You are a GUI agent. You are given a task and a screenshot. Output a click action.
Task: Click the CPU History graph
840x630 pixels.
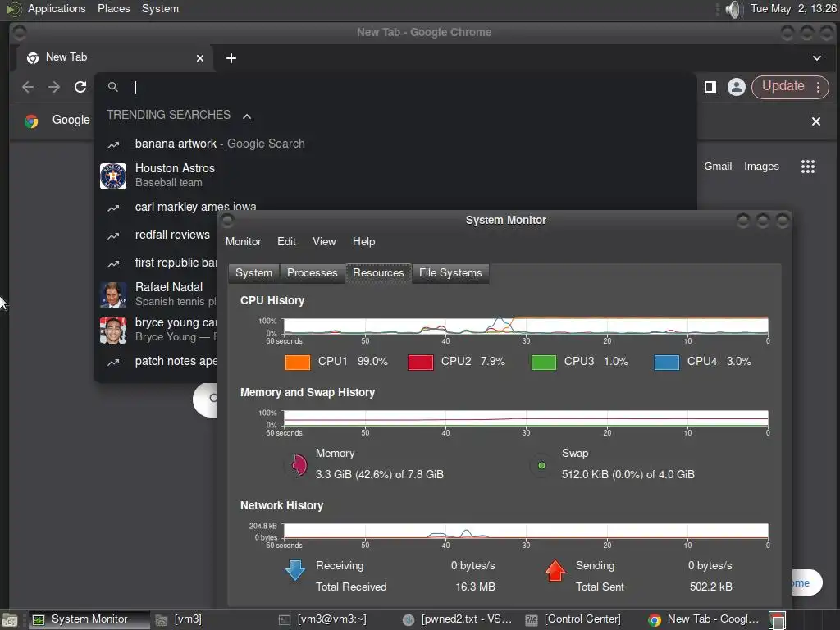(x=526, y=326)
